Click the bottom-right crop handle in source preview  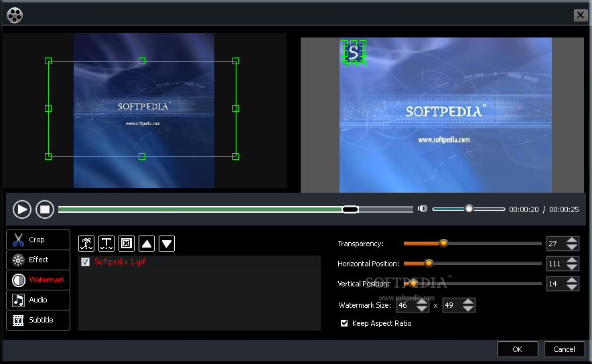[236, 156]
